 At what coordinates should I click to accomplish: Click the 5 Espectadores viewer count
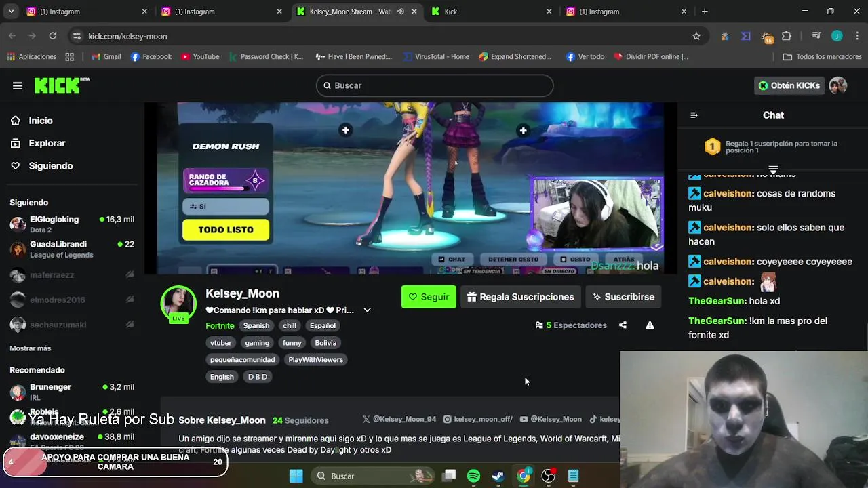(x=571, y=325)
